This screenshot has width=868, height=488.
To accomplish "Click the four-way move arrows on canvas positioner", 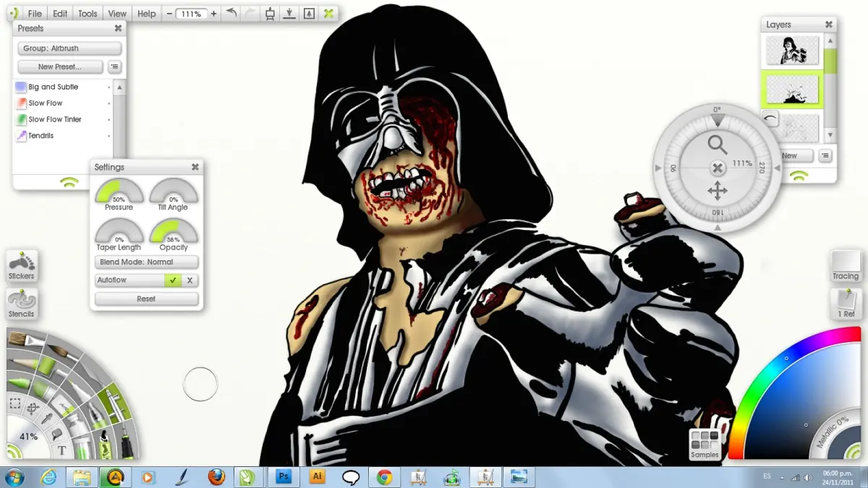I will coord(718,191).
